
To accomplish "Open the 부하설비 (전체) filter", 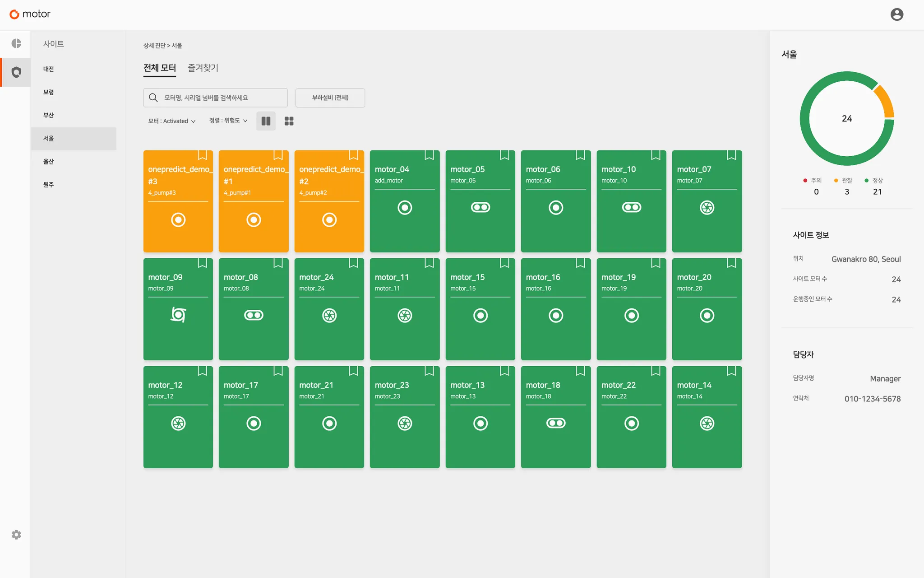I will pos(330,98).
